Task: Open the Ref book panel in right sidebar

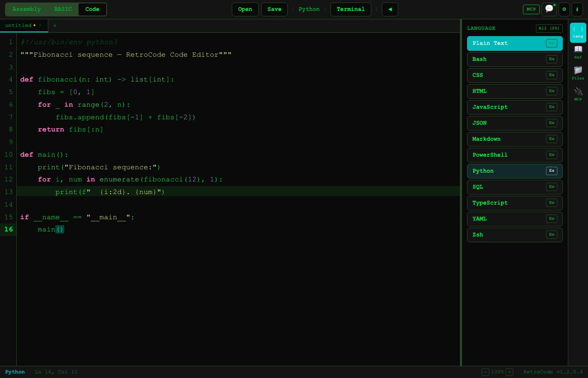Action: (578, 51)
